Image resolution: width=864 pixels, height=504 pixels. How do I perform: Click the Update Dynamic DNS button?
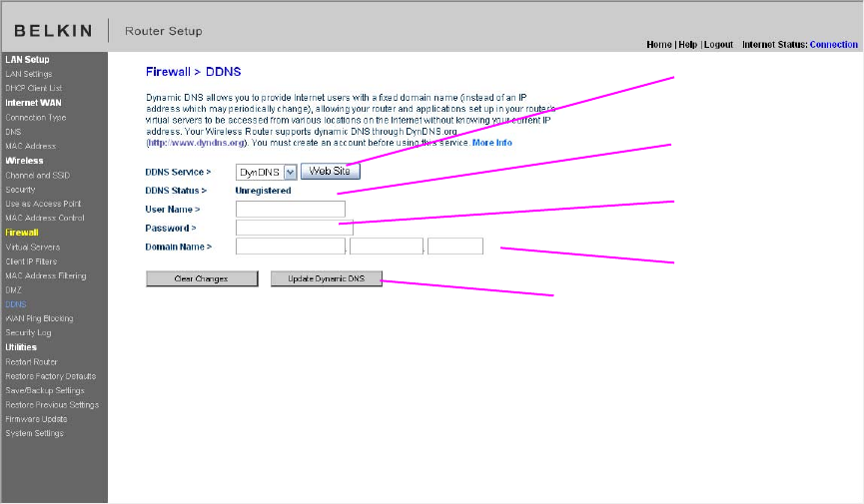click(327, 278)
